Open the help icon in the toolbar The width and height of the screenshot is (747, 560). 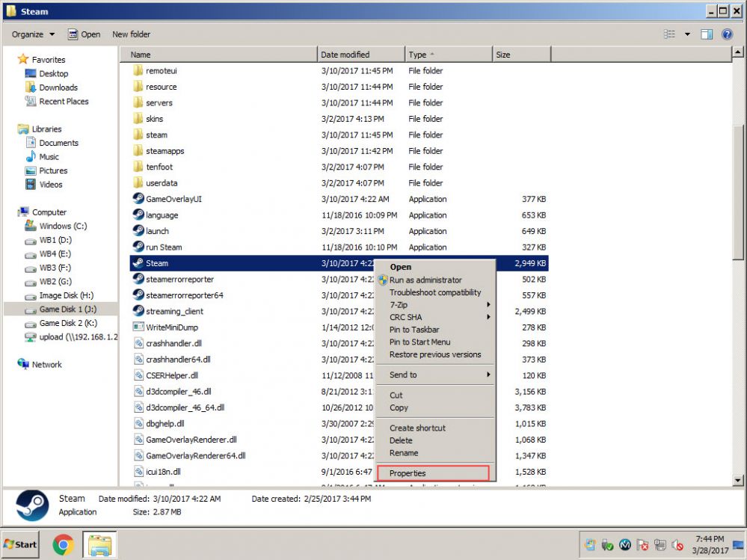click(727, 34)
